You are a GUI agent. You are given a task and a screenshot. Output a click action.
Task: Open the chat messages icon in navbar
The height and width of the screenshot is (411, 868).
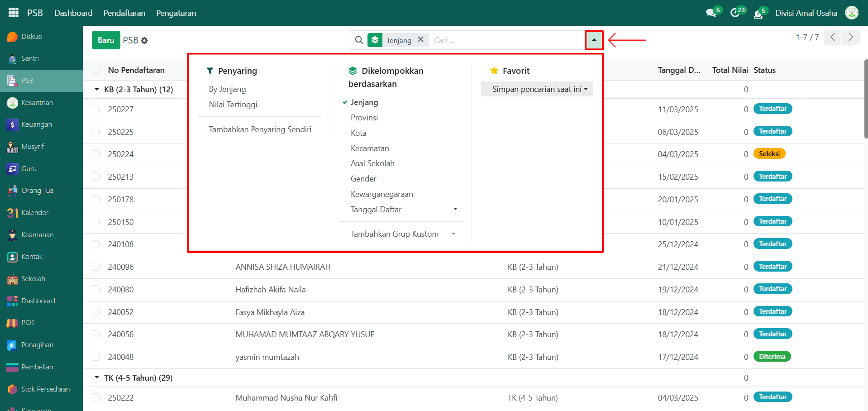[711, 13]
